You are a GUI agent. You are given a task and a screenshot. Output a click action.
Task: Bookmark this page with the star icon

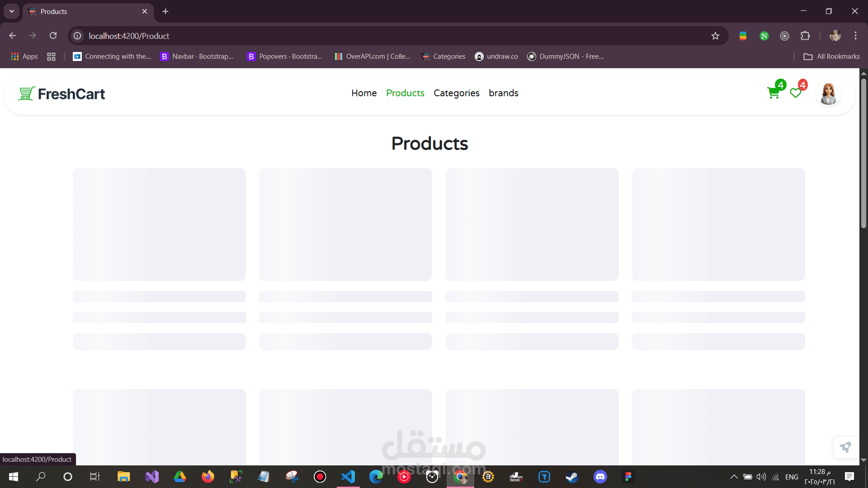tap(715, 36)
